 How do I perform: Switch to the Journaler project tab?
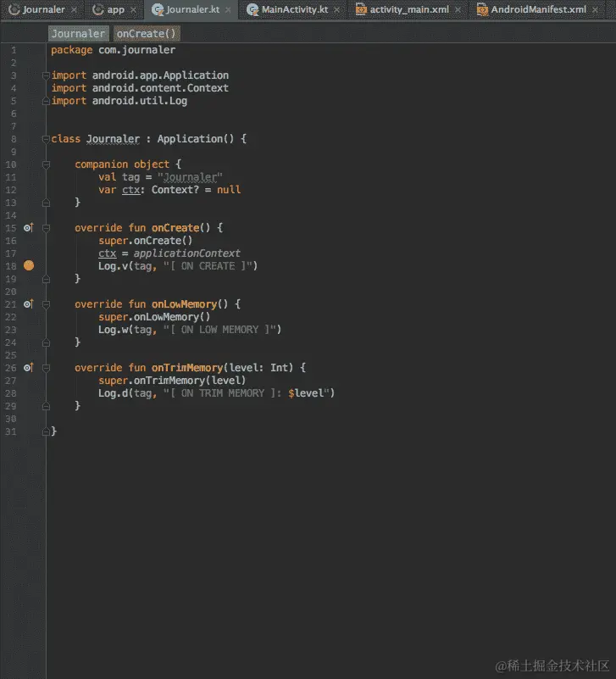click(43, 9)
